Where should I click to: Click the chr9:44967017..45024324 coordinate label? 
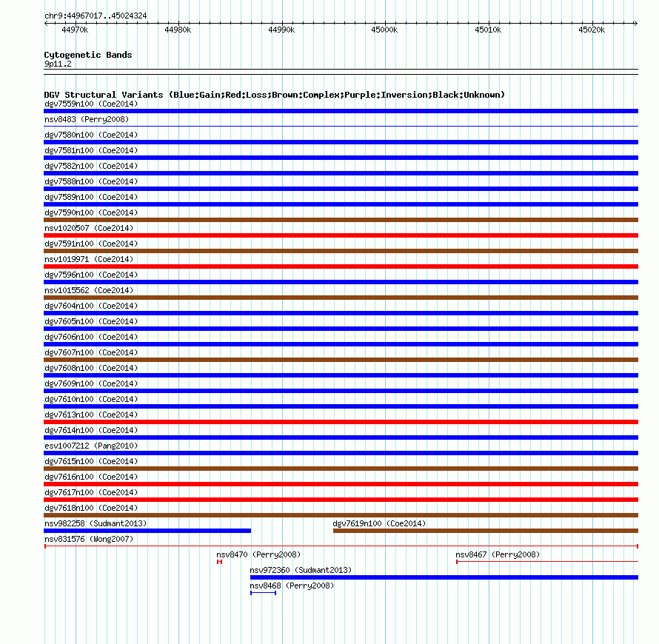(96, 16)
